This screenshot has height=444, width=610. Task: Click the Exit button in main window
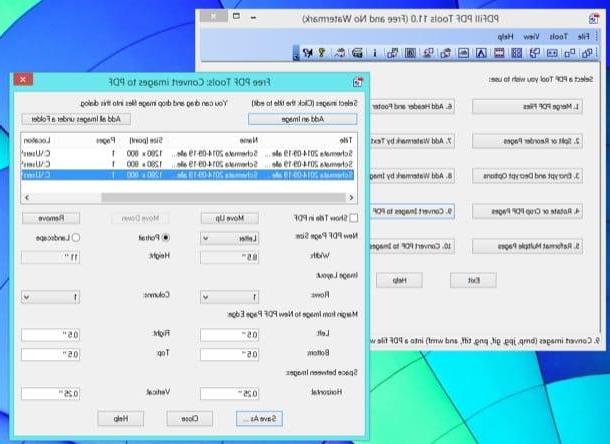point(473,280)
